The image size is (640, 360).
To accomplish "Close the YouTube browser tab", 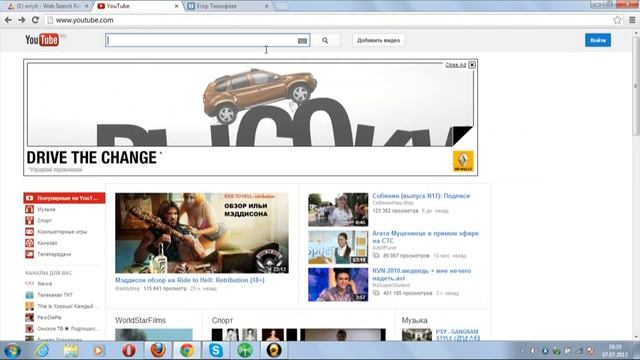I will coord(176,6).
